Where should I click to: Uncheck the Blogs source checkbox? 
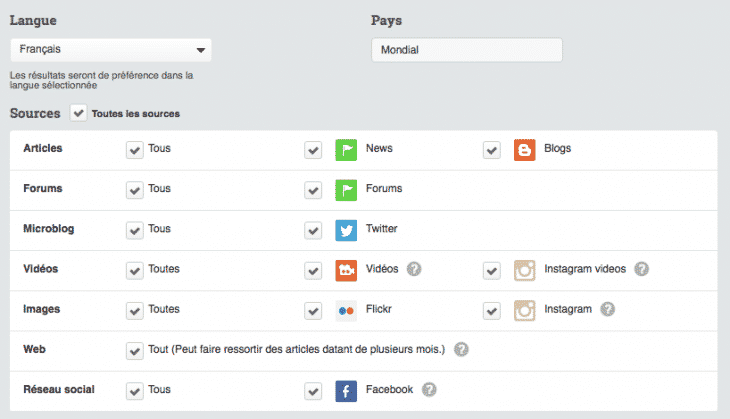click(491, 149)
